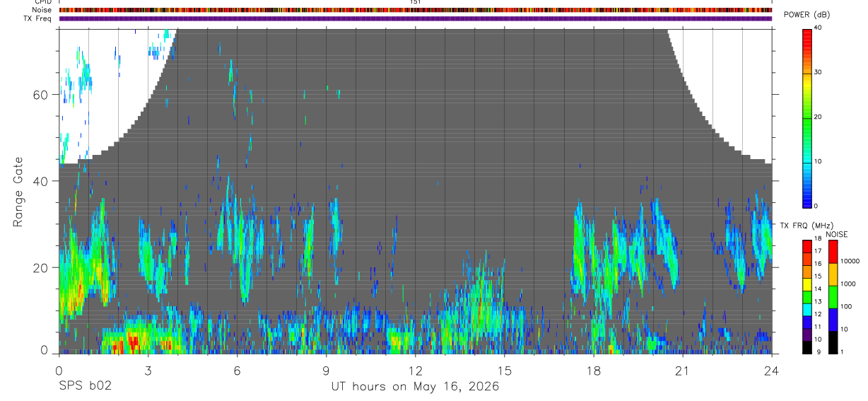
Task: Click the "14" label on TX FRQ scale
Action: click(818, 289)
